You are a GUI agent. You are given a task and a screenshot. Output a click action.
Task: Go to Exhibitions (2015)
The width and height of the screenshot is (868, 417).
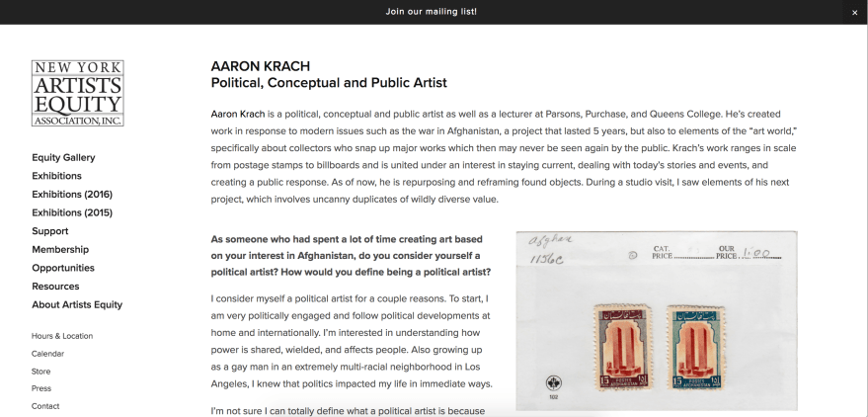[72, 212]
